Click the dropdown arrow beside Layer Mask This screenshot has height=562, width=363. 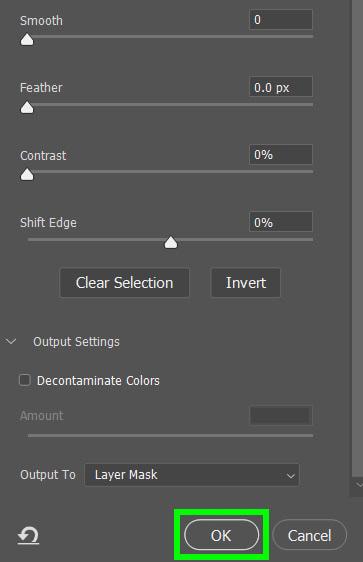tap(291, 476)
